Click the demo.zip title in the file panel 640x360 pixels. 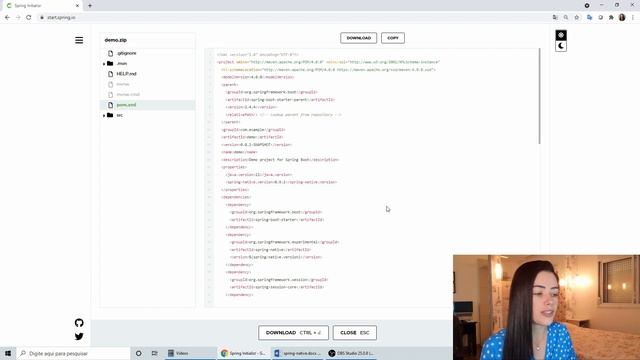tap(116, 40)
